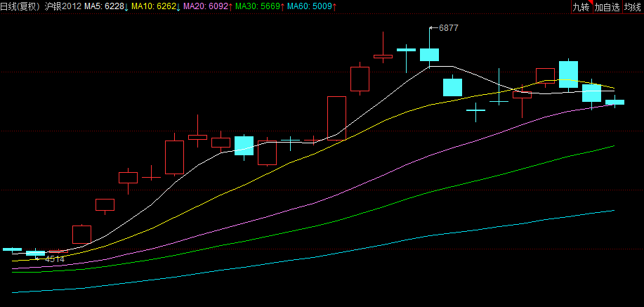Screen dimensions: 644x307
Task: Click the cyan candlestick under the 6877 marker
Action: pyautogui.click(x=429, y=55)
